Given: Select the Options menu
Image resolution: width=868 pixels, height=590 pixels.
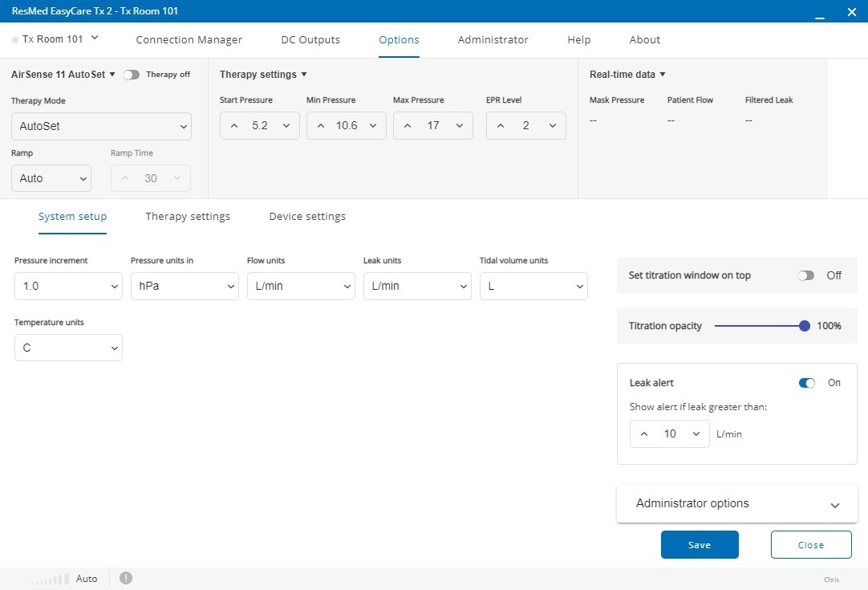Looking at the screenshot, I should (x=399, y=40).
